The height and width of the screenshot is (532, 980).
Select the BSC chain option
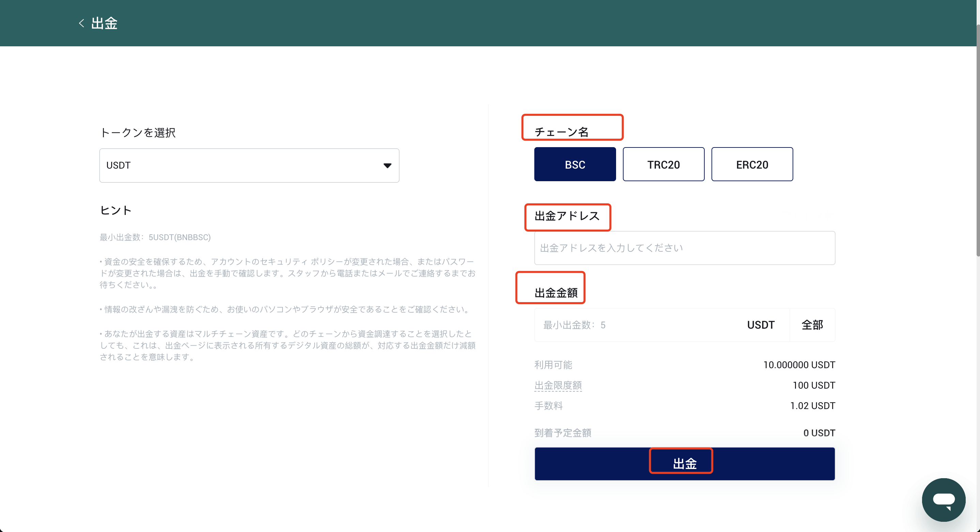575,164
